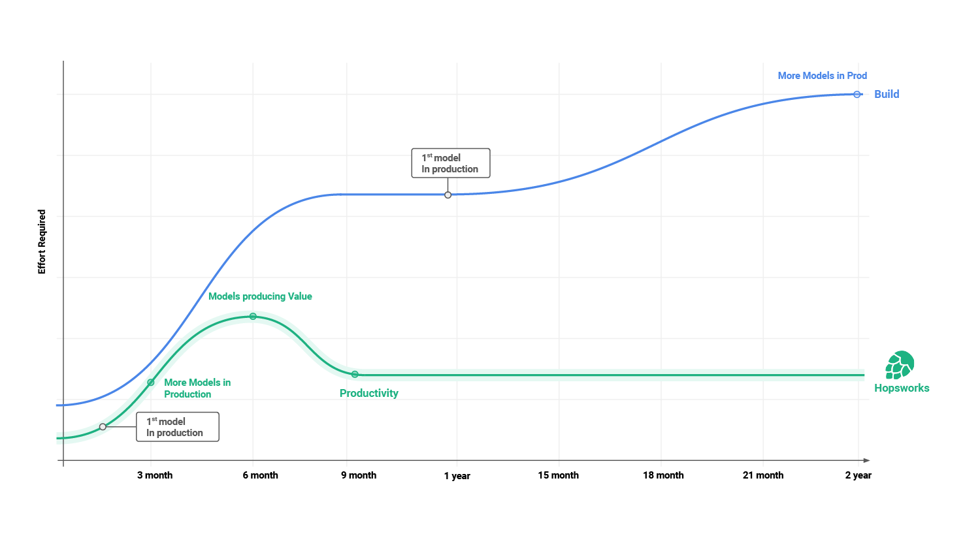Click the 18 month axis label
The image size is (980, 551).
point(663,475)
